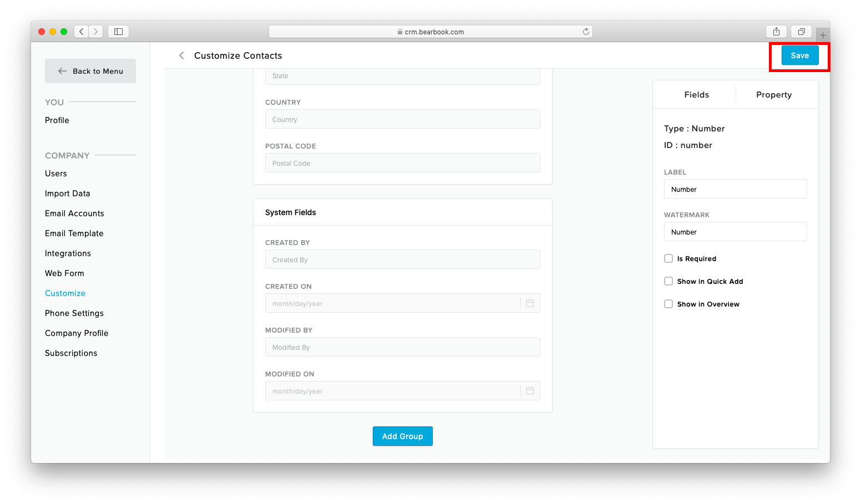This screenshot has height=504, width=861.
Task: Open Subscriptions in the sidebar
Action: [71, 353]
